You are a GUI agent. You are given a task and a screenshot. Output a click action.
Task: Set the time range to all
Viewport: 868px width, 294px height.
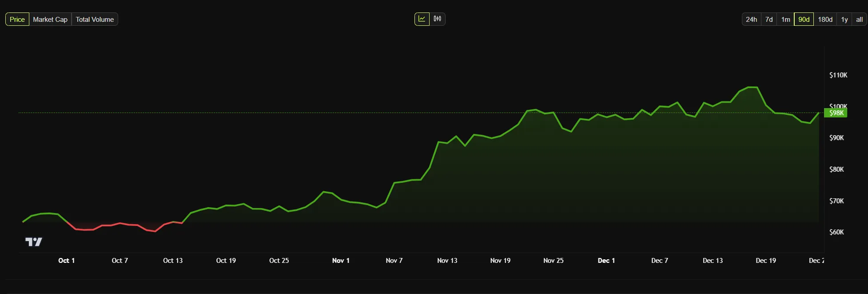tap(860, 20)
